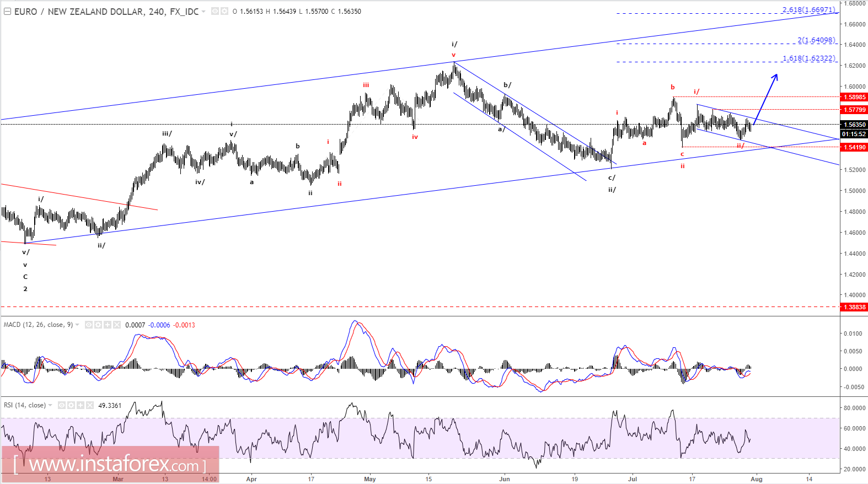Toggle RSI indicator visibility eye icon

click(62, 405)
